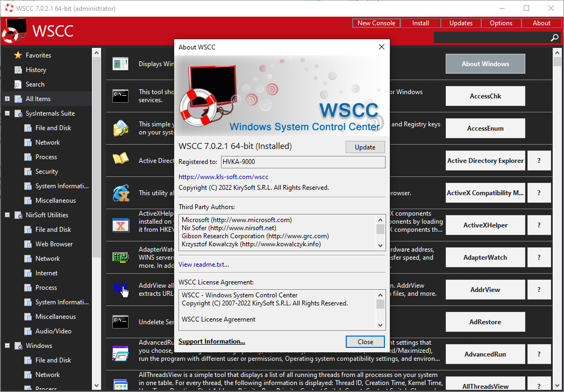564x392 pixels.
Task: Launch the AdapterWatch button
Action: pyautogui.click(x=485, y=258)
